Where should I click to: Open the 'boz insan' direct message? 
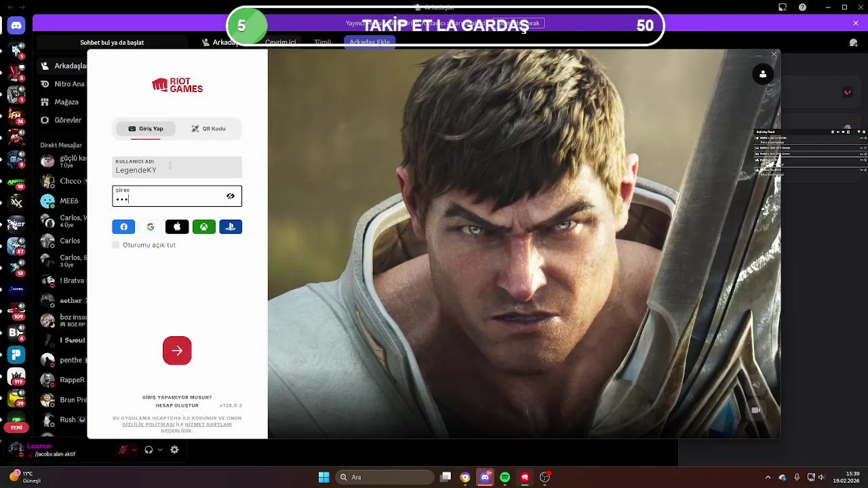63,320
